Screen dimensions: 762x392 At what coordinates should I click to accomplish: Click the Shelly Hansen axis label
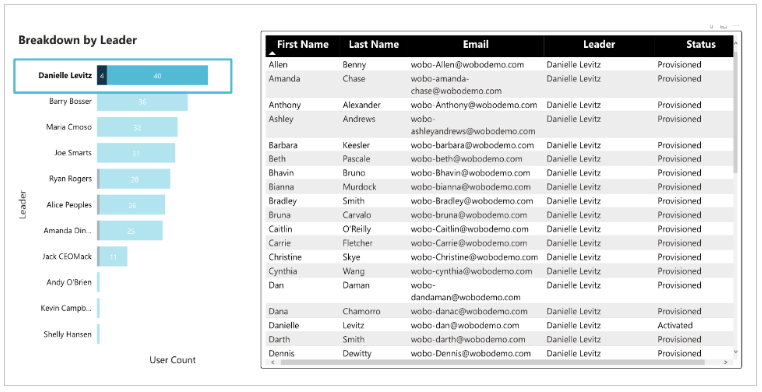click(67, 334)
